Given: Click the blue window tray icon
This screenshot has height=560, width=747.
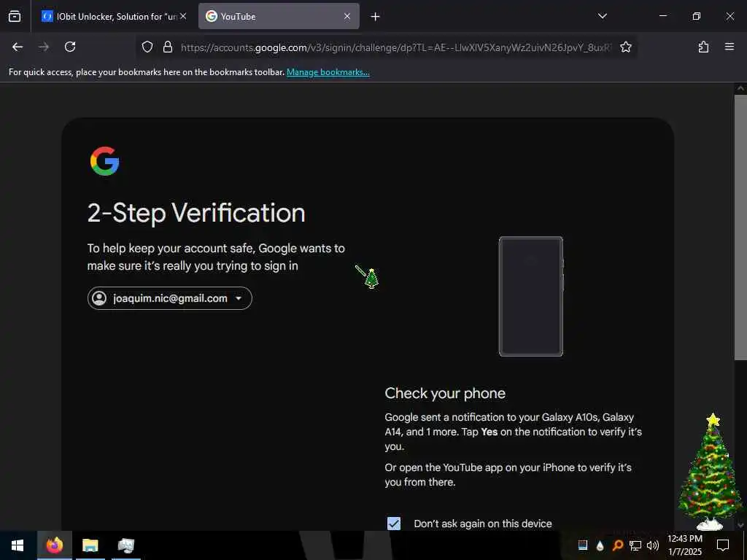Looking at the screenshot, I should click(x=583, y=545).
